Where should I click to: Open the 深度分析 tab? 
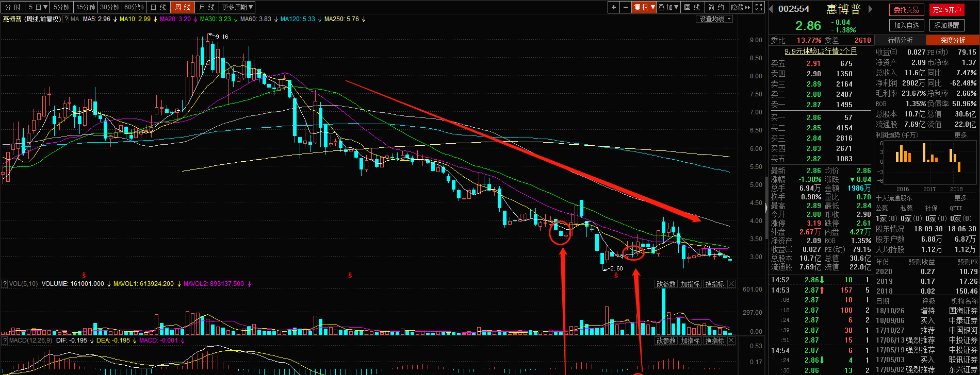click(x=953, y=40)
